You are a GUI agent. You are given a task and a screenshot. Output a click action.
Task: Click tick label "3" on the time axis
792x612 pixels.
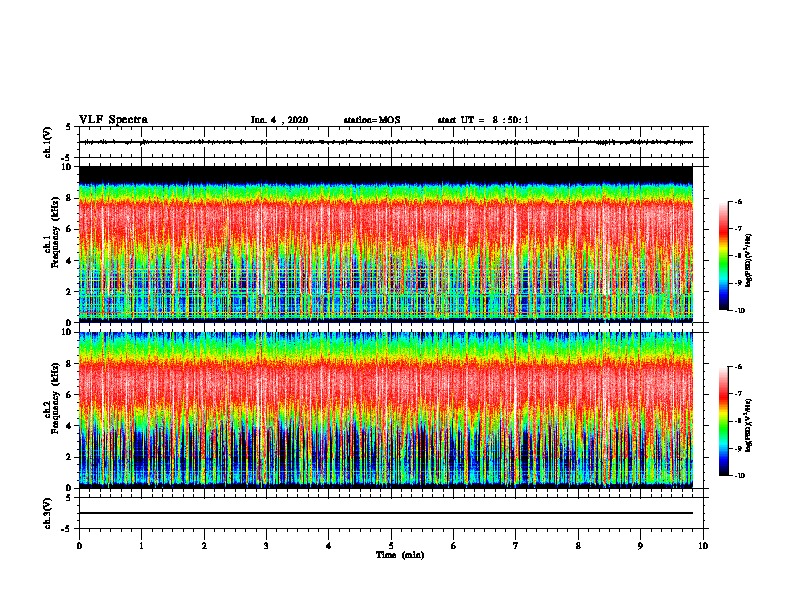266,546
